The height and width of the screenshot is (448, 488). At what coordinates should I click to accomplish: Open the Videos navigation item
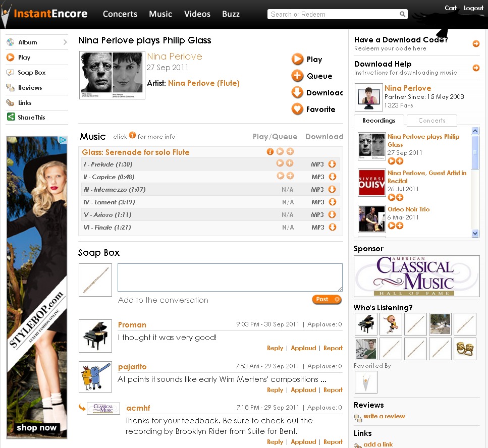tap(197, 14)
